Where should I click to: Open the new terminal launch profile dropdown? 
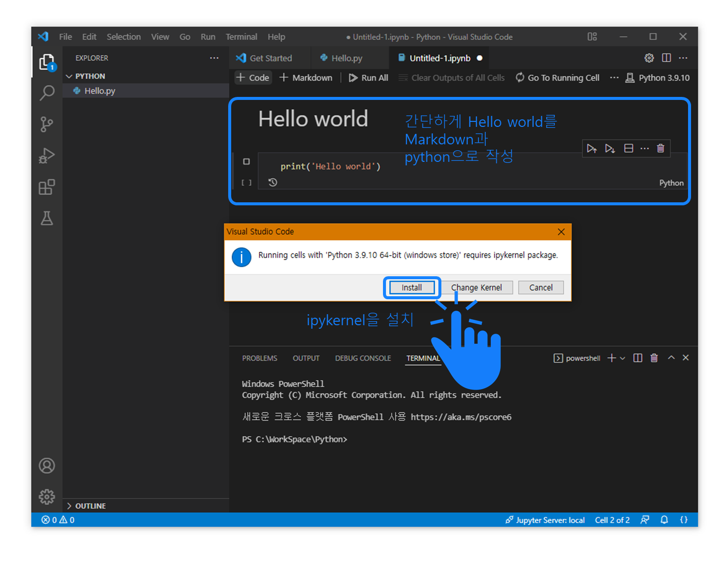point(623,358)
